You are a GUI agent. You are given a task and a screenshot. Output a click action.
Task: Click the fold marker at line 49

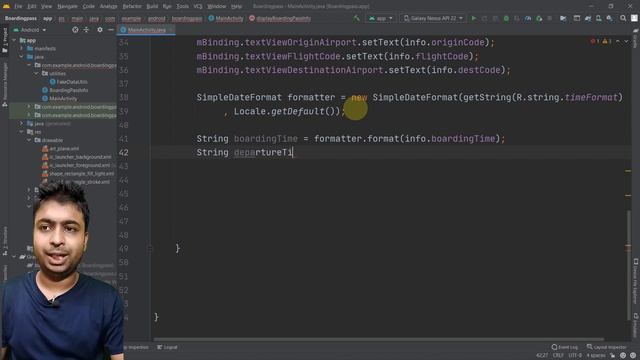[150, 248]
